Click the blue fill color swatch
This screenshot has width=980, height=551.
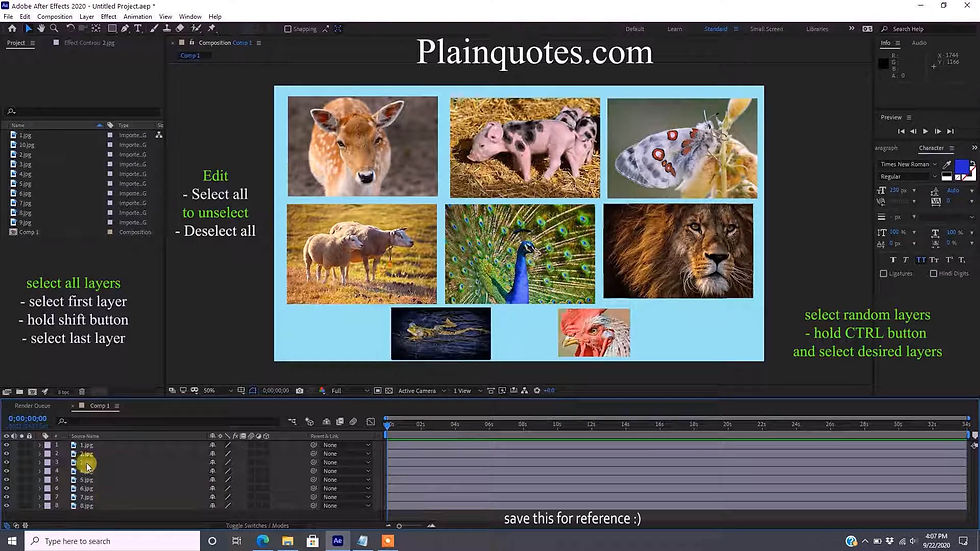[x=962, y=167]
